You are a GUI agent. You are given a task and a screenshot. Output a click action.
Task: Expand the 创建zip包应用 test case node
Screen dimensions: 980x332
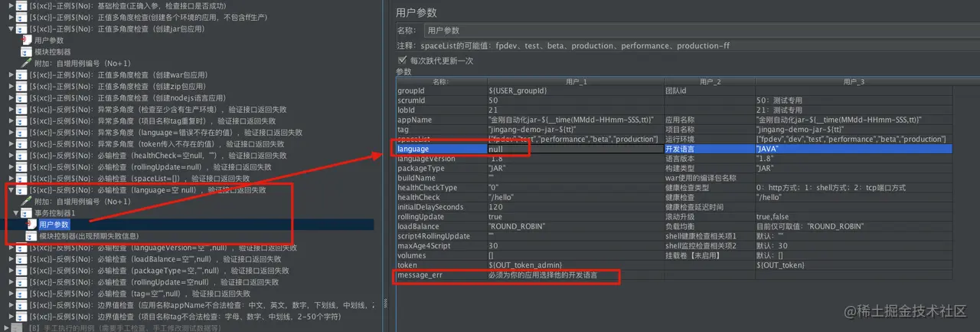coord(11,87)
